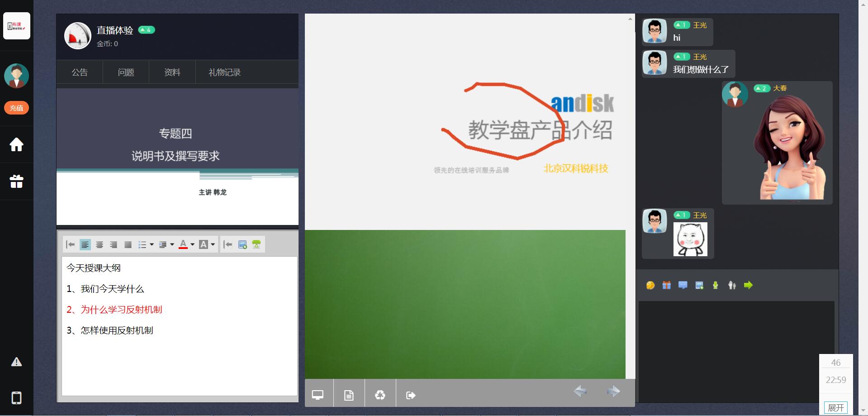This screenshot has width=868, height=416.
Task: Click the home icon in left sidebar
Action: [16, 145]
